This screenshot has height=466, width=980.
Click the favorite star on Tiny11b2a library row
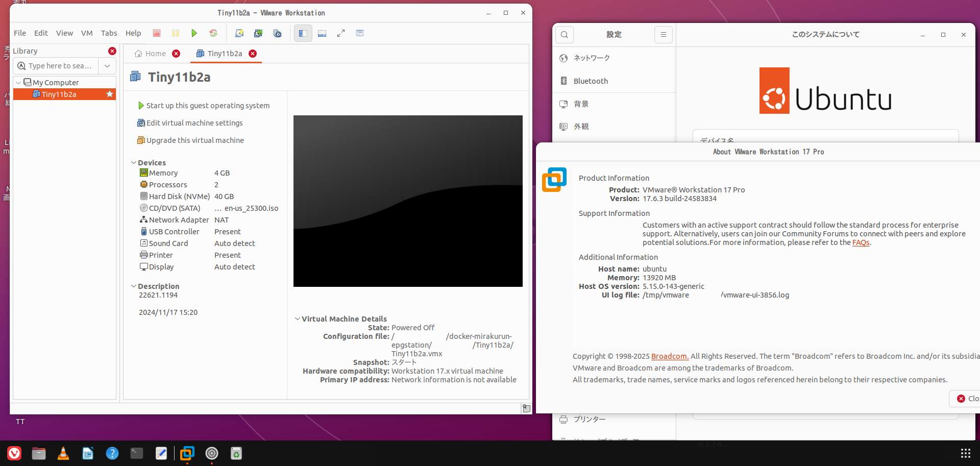pyautogui.click(x=109, y=94)
